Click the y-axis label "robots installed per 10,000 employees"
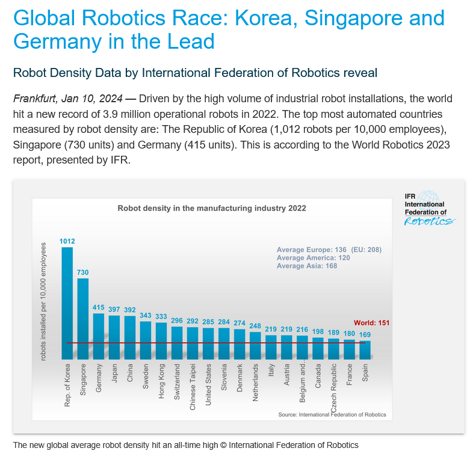Viewport: 476px width, 457px height. (43, 301)
